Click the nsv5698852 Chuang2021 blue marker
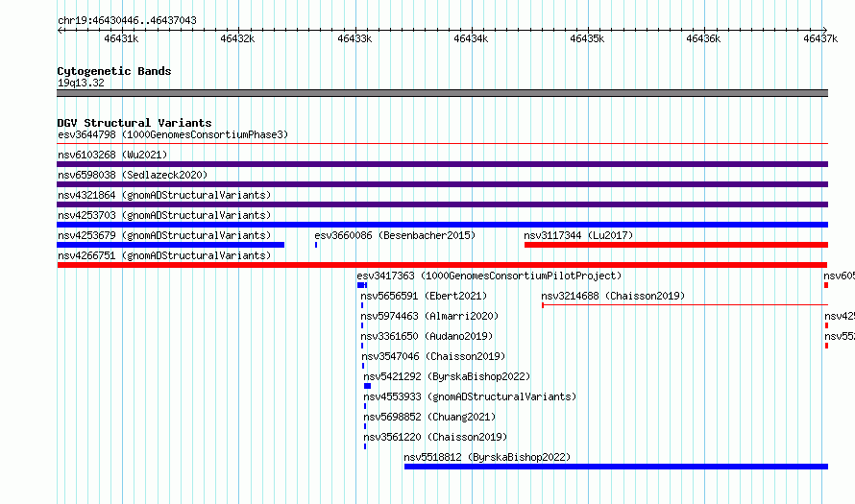Viewport: 855px width, 504px height. [365, 426]
